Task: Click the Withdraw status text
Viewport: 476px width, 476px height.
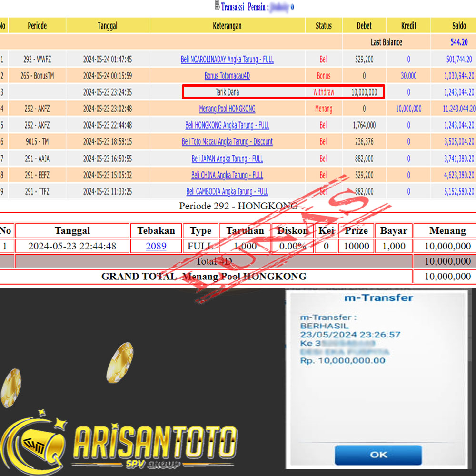Action: click(324, 92)
